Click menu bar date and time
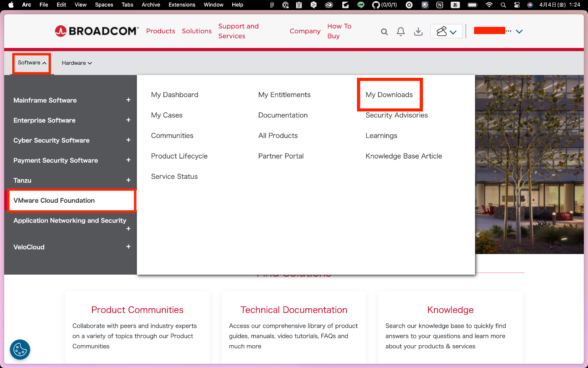 [560, 5]
